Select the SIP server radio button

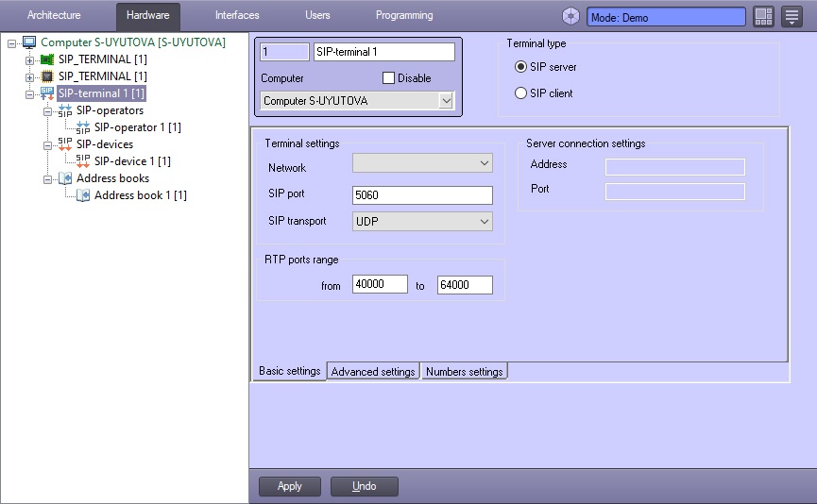pyautogui.click(x=520, y=67)
